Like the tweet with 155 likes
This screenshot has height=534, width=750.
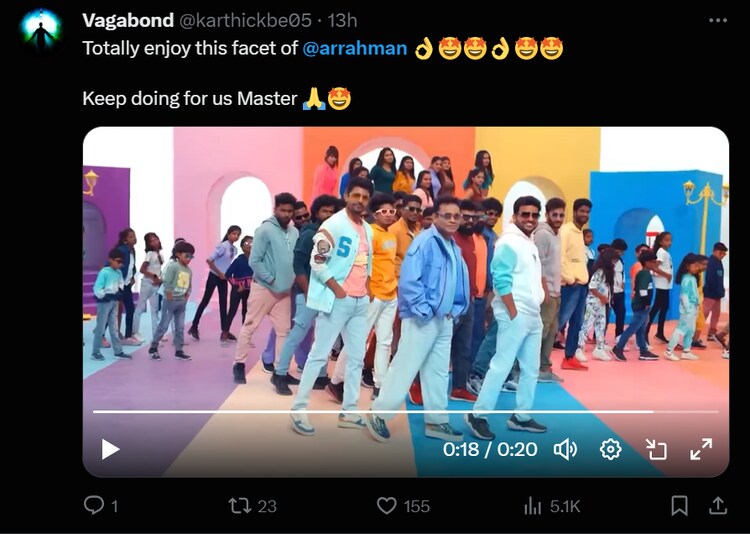coord(387,506)
